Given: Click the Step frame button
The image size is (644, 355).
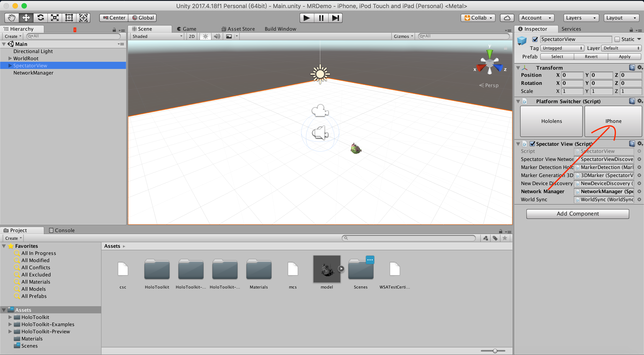Looking at the screenshot, I should pyautogui.click(x=335, y=18).
